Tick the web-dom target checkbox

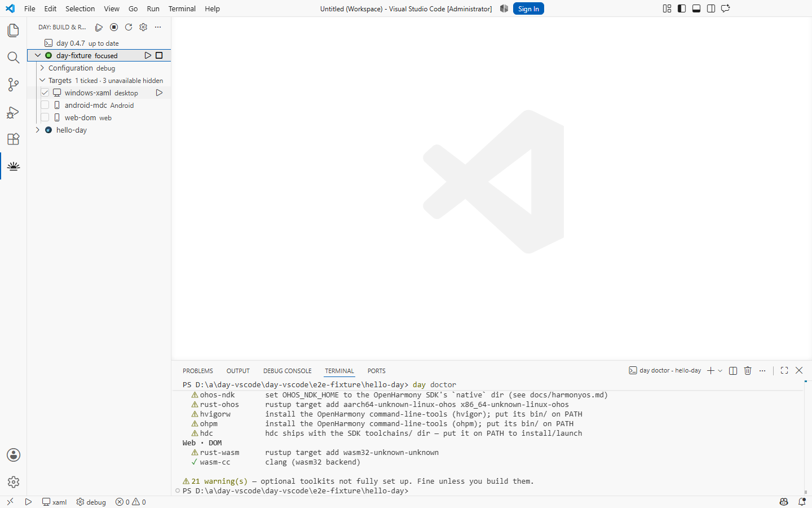[x=45, y=117]
